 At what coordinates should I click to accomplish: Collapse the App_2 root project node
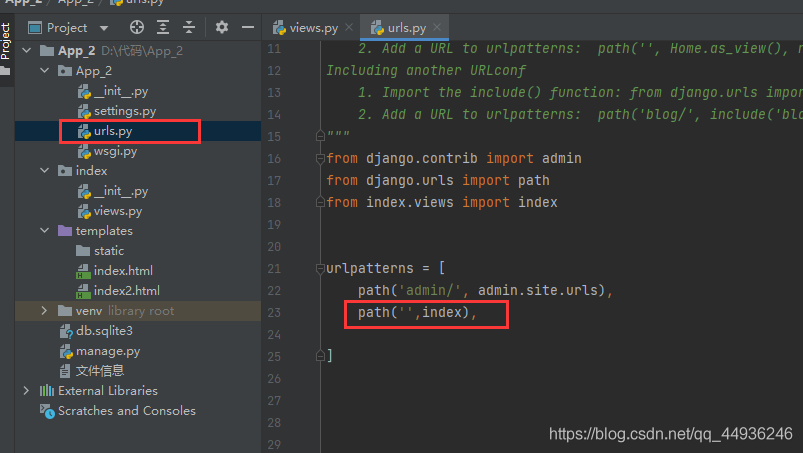[x=27, y=51]
